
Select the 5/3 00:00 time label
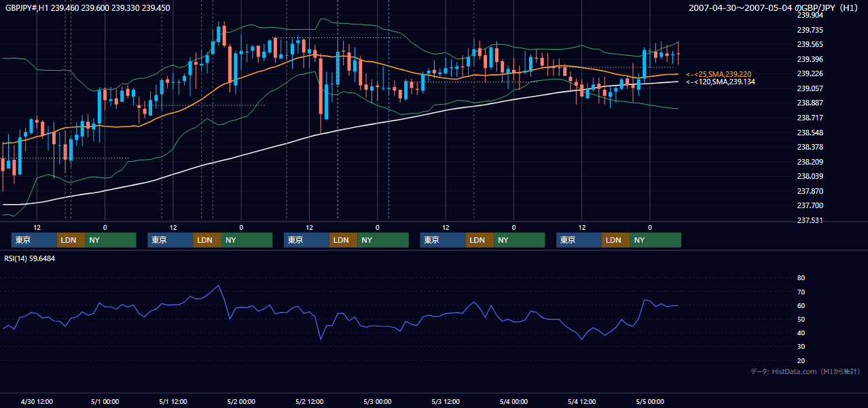(x=378, y=402)
